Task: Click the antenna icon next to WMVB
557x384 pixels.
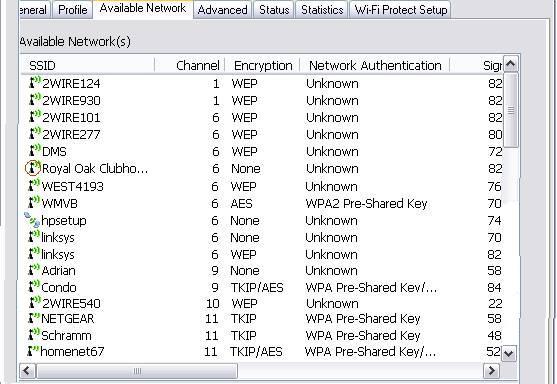Action: point(34,202)
